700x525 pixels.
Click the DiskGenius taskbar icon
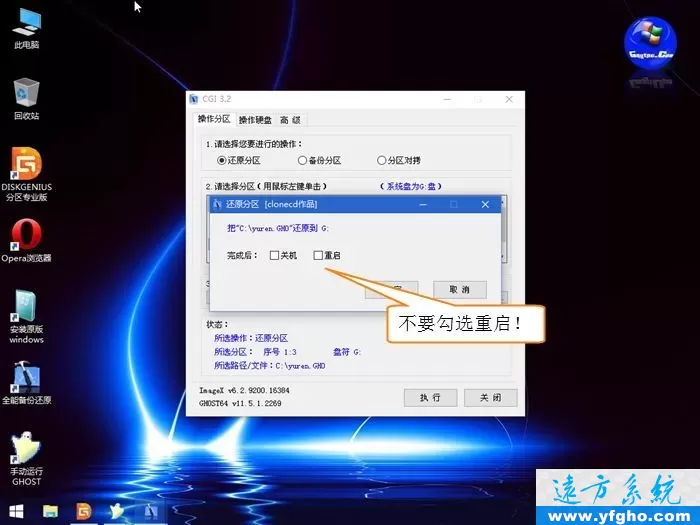click(x=84, y=512)
